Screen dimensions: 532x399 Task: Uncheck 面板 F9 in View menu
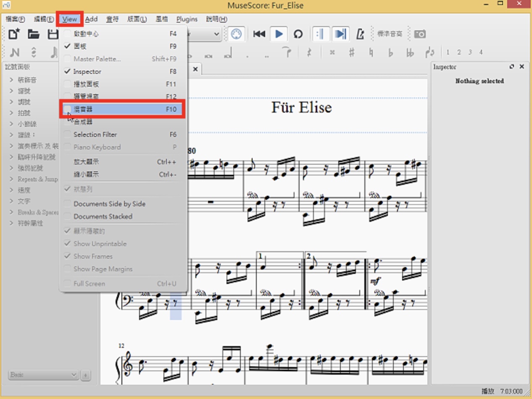(123, 46)
